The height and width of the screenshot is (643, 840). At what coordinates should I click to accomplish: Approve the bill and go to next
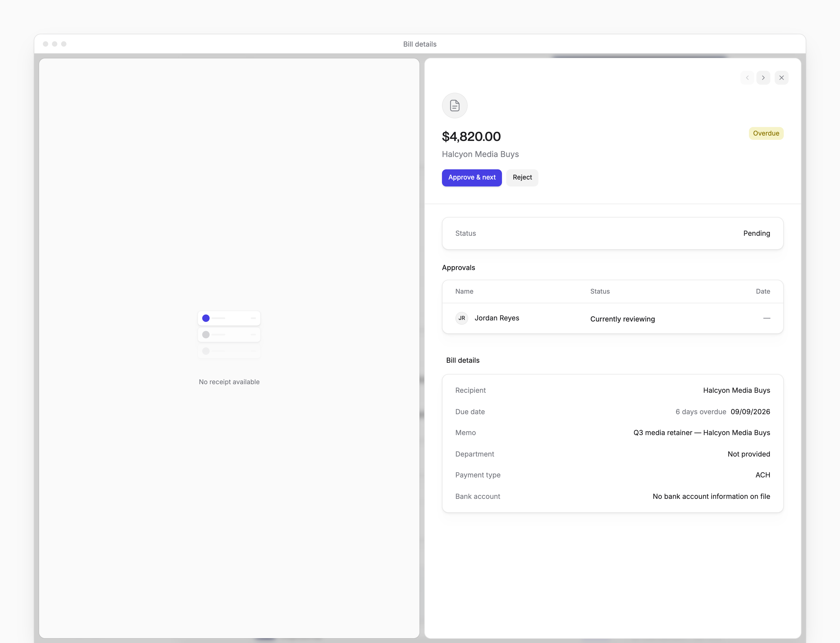pyautogui.click(x=472, y=178)
